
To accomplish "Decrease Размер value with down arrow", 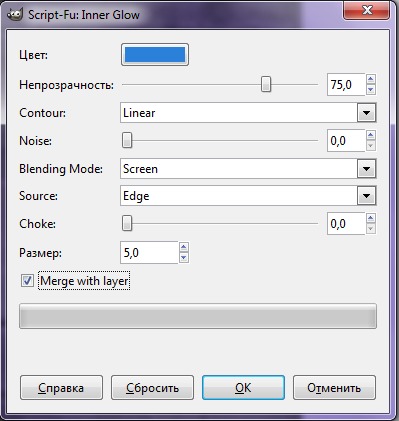I will tap(184, 258).
